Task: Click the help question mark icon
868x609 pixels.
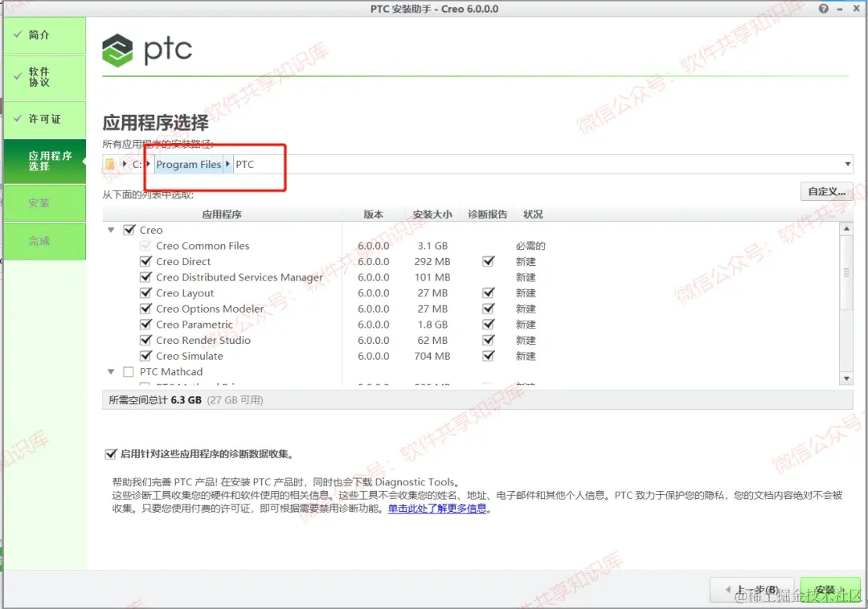Action: coord(824,8)
